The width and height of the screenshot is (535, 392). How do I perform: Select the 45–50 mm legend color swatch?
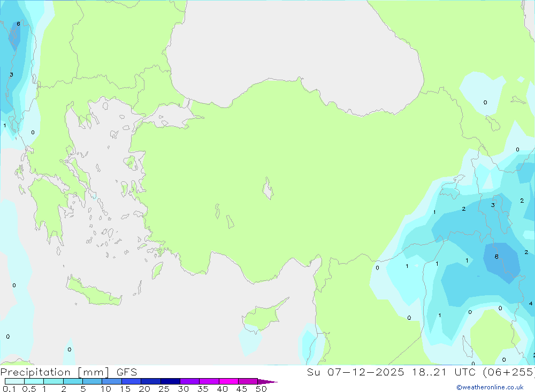click(248, 381)
